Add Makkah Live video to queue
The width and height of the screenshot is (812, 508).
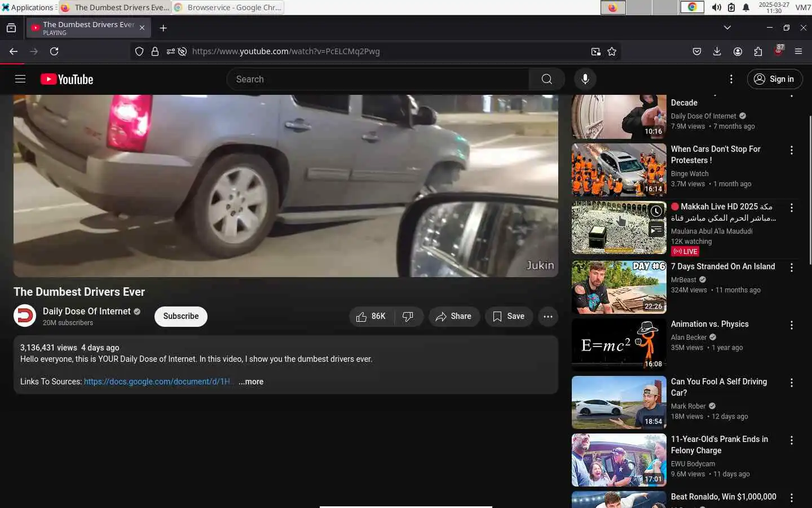click(x=656, y=229)
